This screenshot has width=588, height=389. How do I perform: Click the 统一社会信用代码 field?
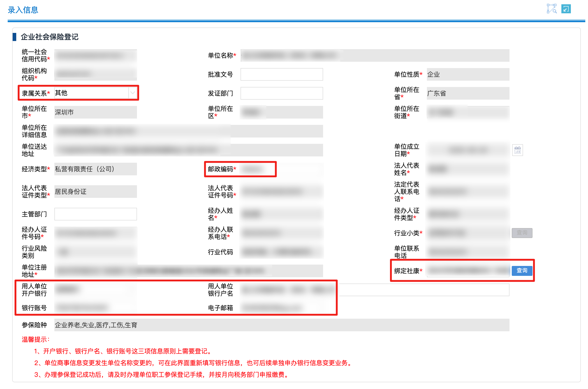tap(96, 55)
